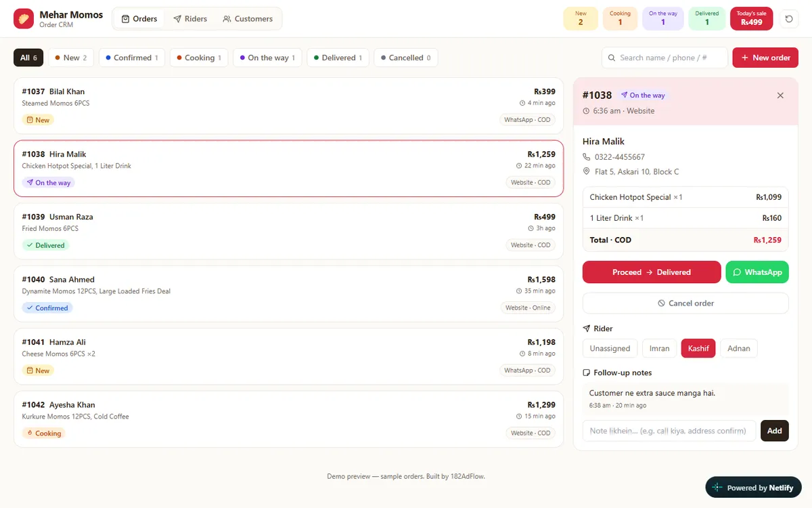
Task: Click the Cooking count stat card
Action: [620, 19]
